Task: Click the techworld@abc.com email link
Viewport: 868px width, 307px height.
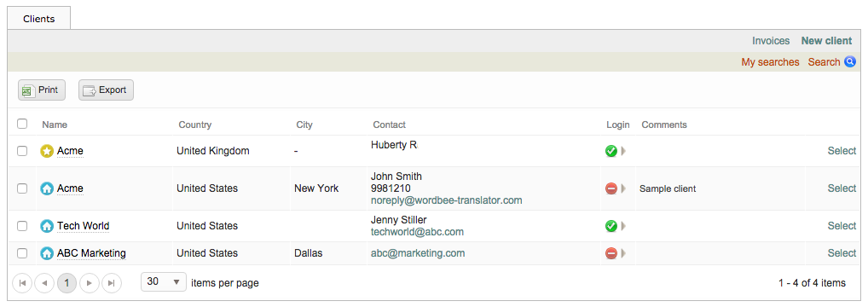Action: (418, 232)
